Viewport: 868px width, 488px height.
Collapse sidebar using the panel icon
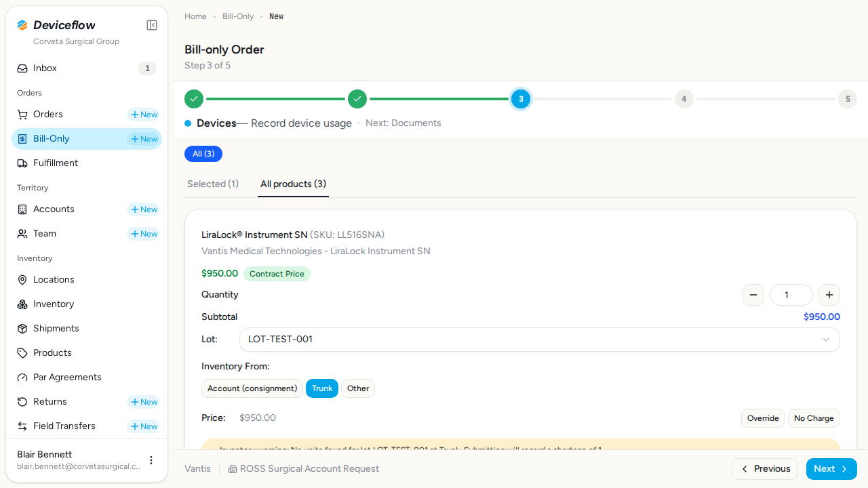coord(152,25)
